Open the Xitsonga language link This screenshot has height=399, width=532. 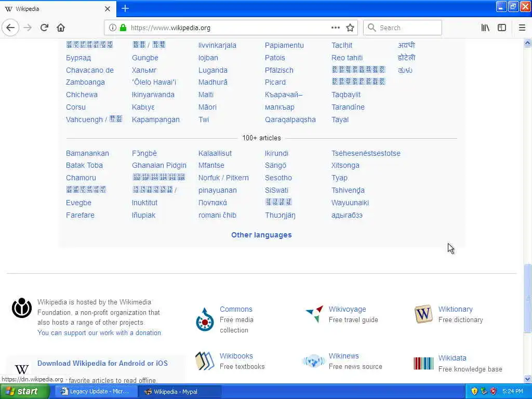pos(345,165)
